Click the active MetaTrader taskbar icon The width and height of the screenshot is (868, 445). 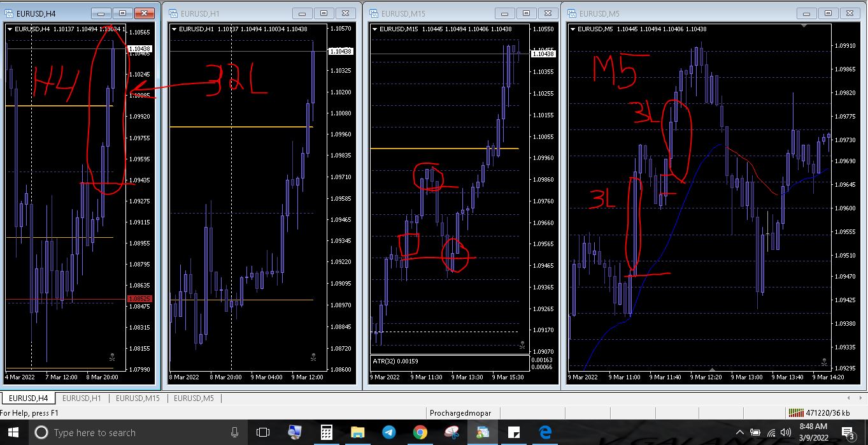(483, 432)
